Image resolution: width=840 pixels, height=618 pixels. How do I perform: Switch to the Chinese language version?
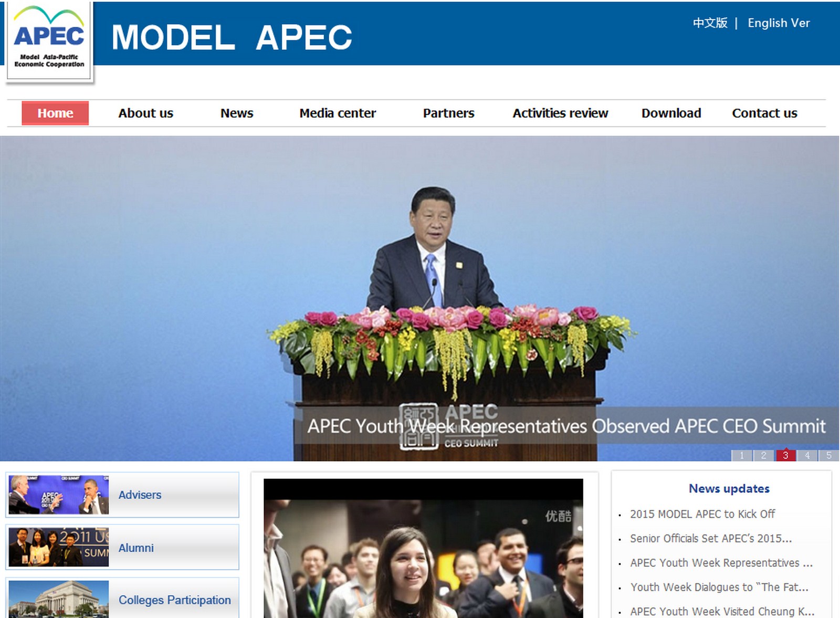click(710, 23)
